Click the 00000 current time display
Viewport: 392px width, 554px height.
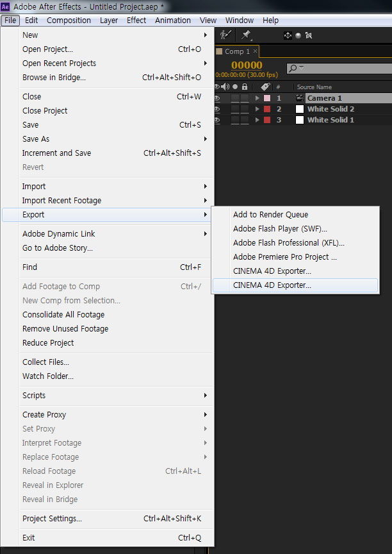click(247, 65)
